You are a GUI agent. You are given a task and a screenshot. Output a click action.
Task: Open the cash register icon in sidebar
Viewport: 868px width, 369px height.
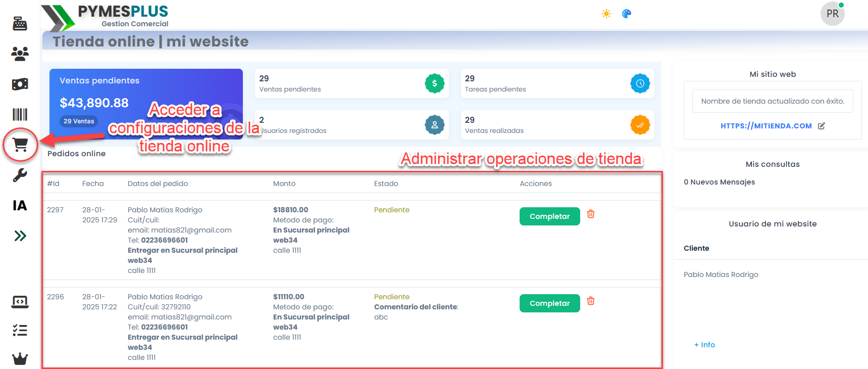click(20, 23)
